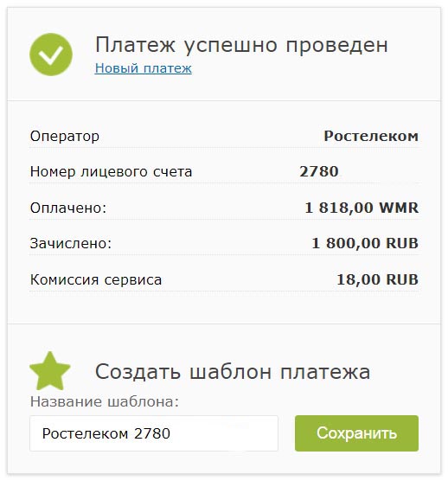
Task: Click the Ростелеком 2780 text inside the field
Action: pyautogui.click(x=106, y=433)
